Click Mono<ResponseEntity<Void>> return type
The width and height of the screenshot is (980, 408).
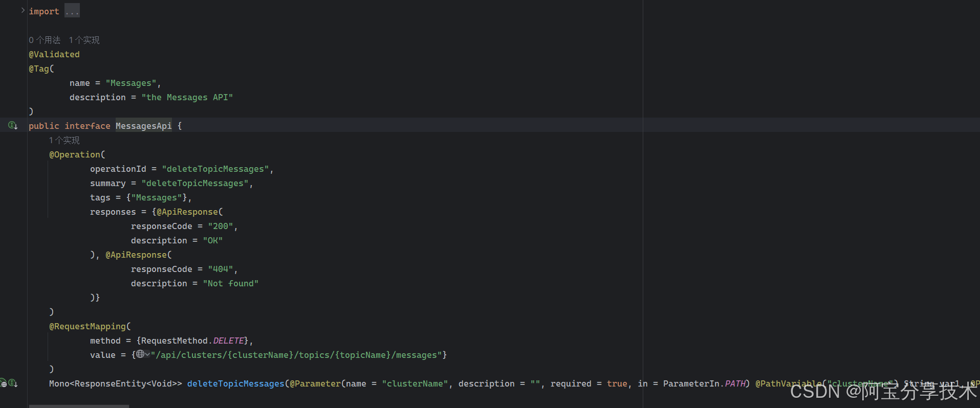pyautogui.click(x=116, y=383)
